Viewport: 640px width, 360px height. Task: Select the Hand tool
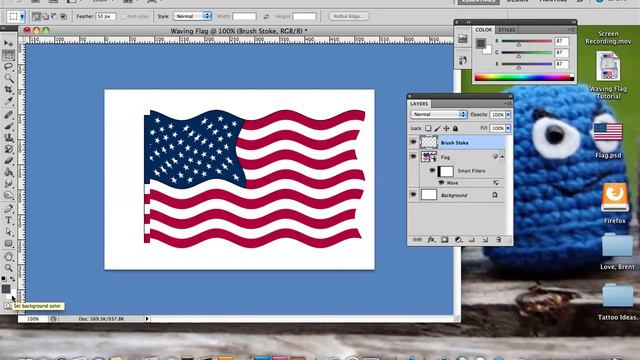(8, 257)
